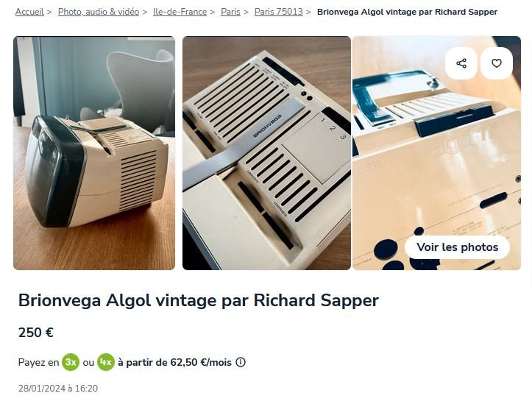Click the listing title Brionvega Algol vintage
The width and height of the screenshot is (532, 407).
pos(199,300)
